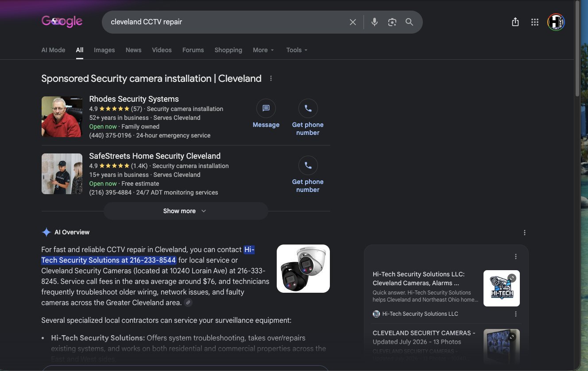
Task: Message Rhodes Security Systems via chat icon
Action: click(x=266, y=108)
